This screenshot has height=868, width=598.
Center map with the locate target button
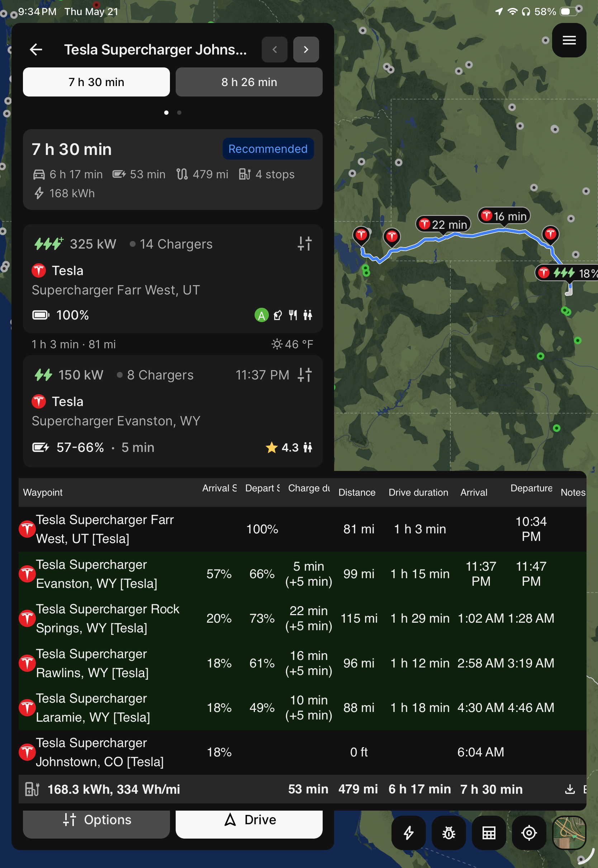point(529,833)
